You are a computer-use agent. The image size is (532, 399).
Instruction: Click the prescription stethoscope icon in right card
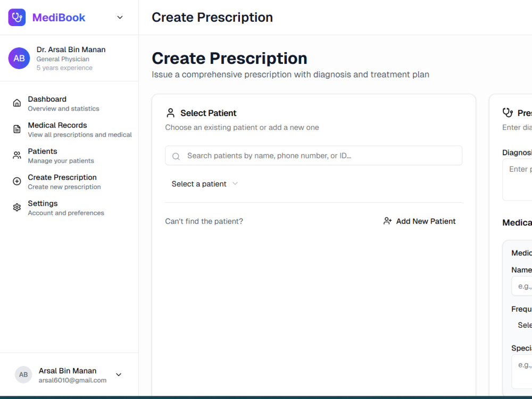[x=508, y=113]
